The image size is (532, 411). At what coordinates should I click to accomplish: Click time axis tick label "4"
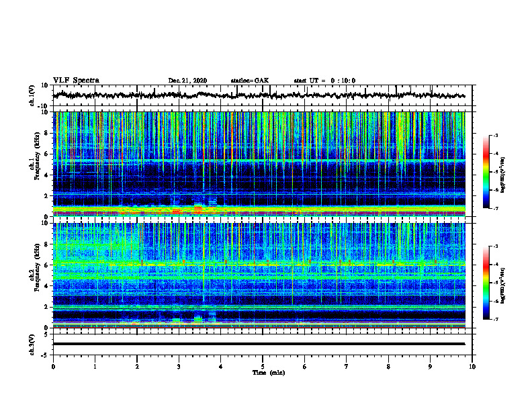coord(221,367)
